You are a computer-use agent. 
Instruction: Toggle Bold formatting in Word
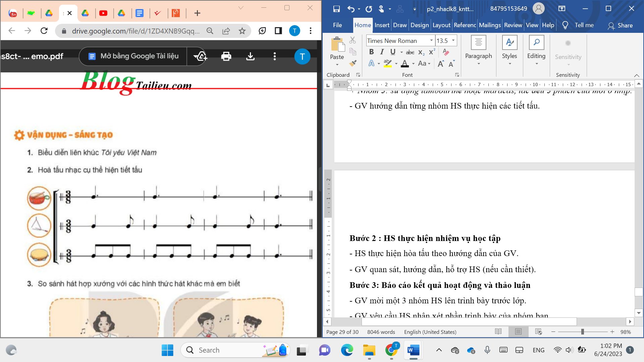[x=371, y=52]
